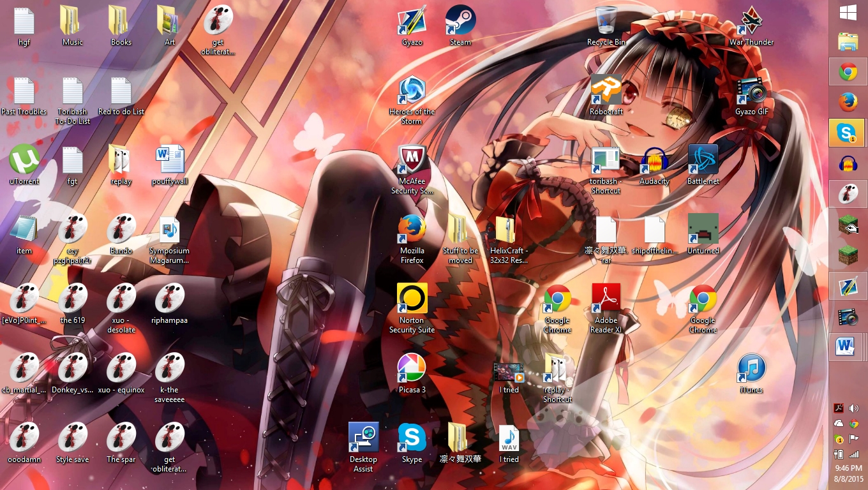Image resolution: width=868 pixels, height=490 pixels.
Task: Open the Action Center flag icon
Action: 854,439
